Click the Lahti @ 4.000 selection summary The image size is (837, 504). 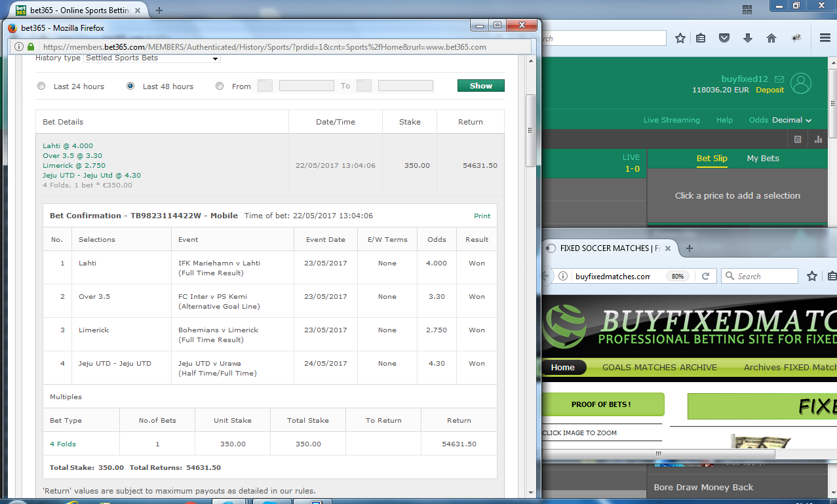tap(68, 145)
